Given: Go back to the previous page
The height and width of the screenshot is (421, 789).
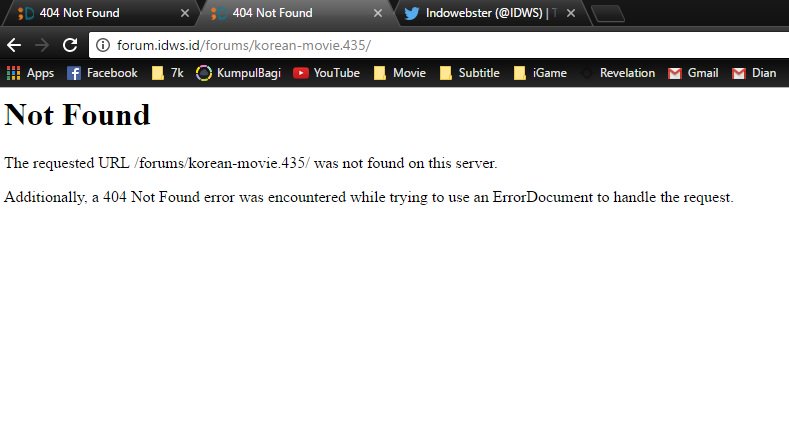Looking at the screenshot, I should 14,45.
